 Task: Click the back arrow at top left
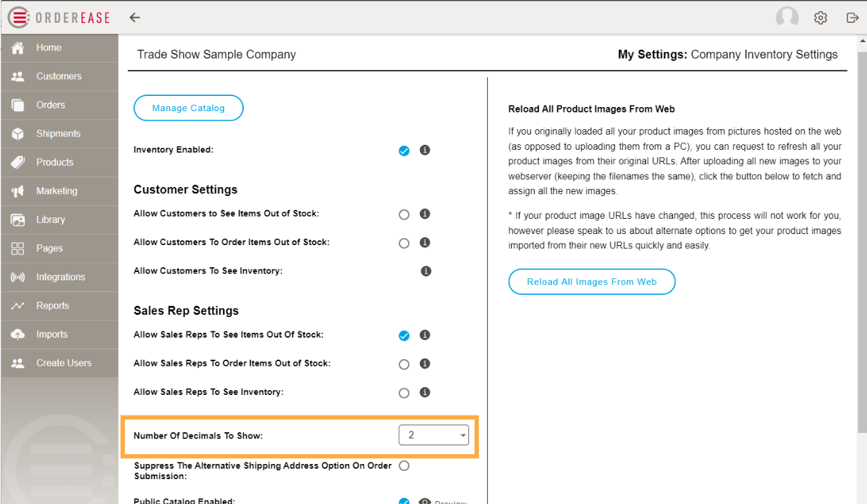pos(135,17)
